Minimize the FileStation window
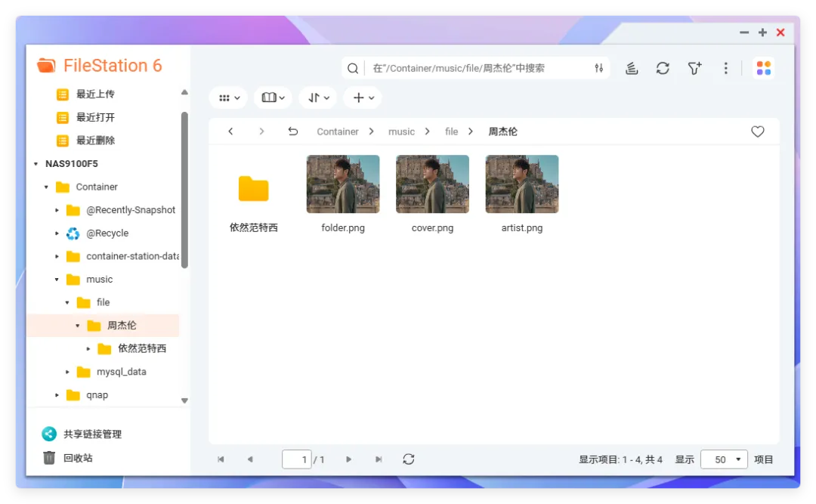This screenshot has height=504, width=816. (744, 32)
